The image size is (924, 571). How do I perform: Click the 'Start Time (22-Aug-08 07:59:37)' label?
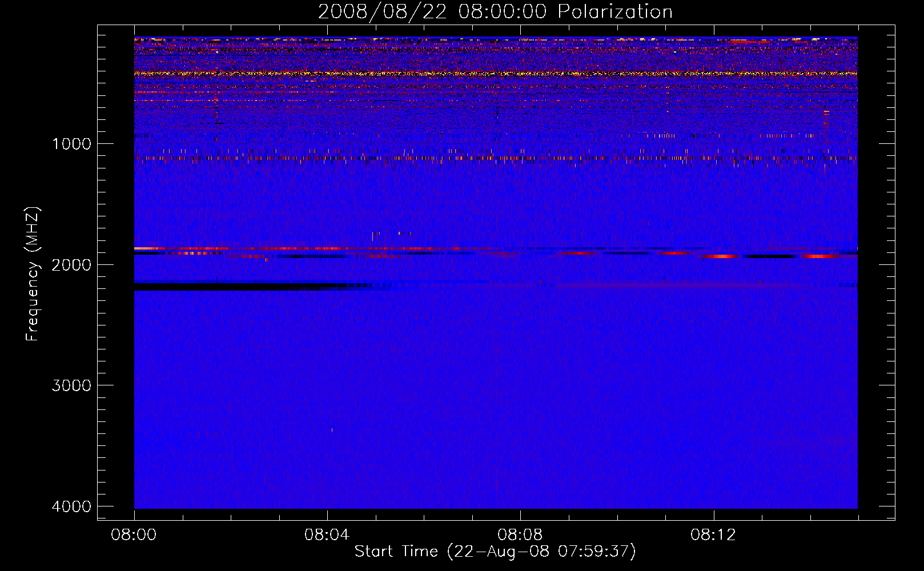pyautogui.click(x=495, y=552)
